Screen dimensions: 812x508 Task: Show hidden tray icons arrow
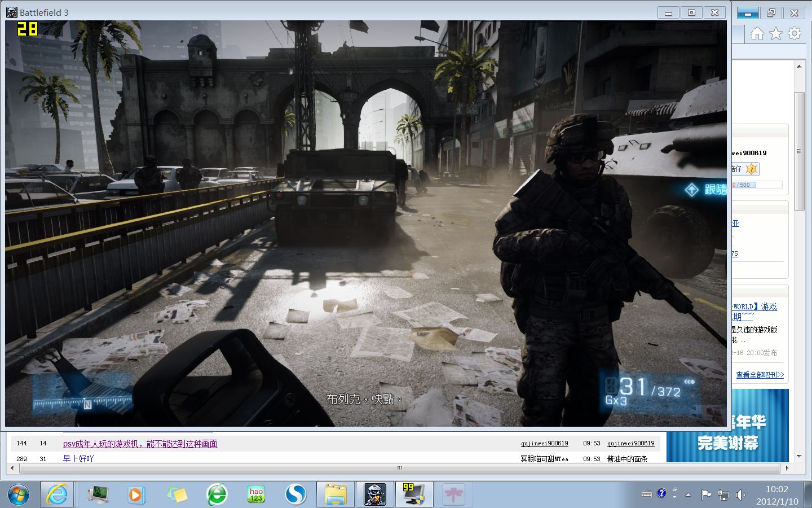click(688, 495)
